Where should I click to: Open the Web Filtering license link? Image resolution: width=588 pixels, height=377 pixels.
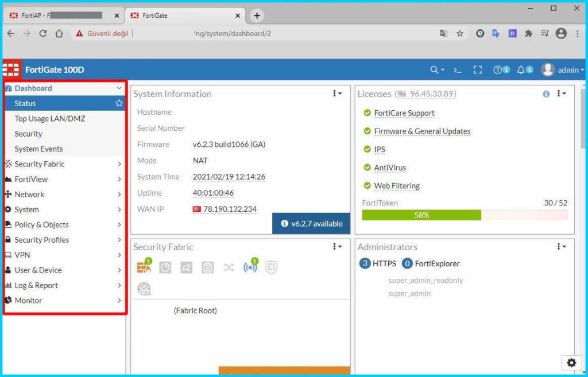point(397,186)
